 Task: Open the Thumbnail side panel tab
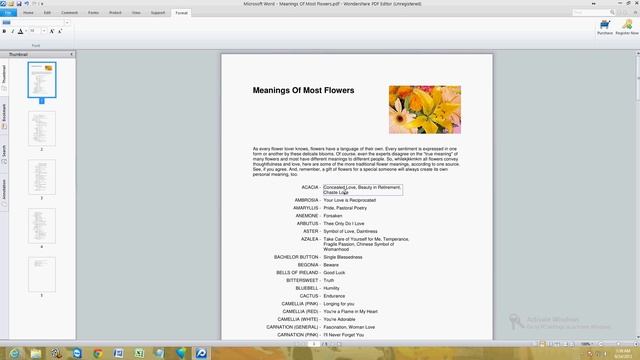click(x=4, y=78)
